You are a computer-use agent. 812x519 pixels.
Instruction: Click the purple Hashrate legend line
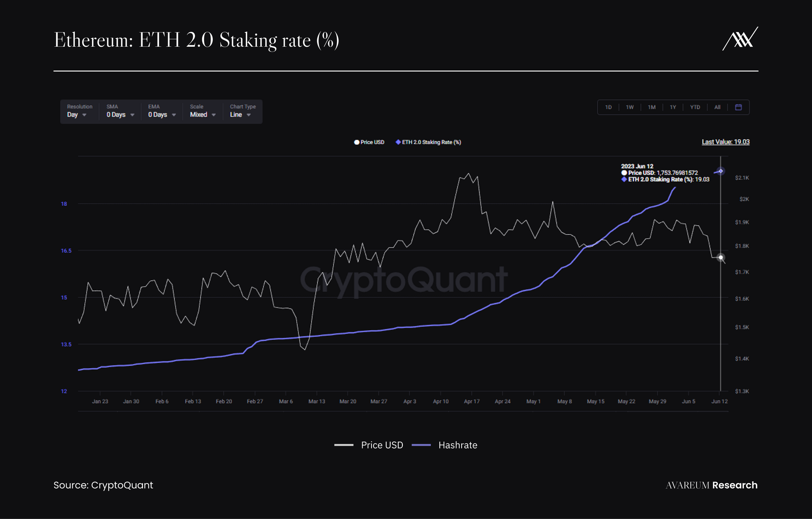(421, 445)
